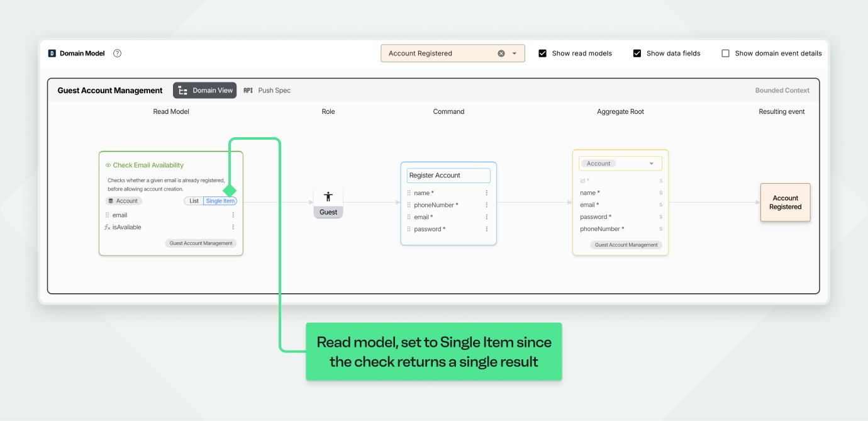This screenshot has height=421, width=868.
Task: Grab the drag handle beside email in read model
Action: (108, 215)
